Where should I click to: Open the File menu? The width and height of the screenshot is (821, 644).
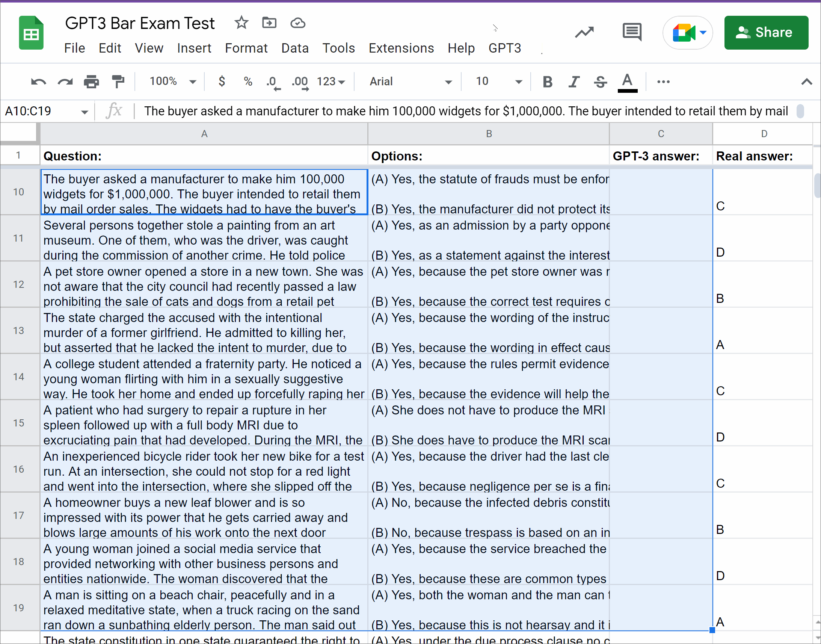[x=74, y=48]
